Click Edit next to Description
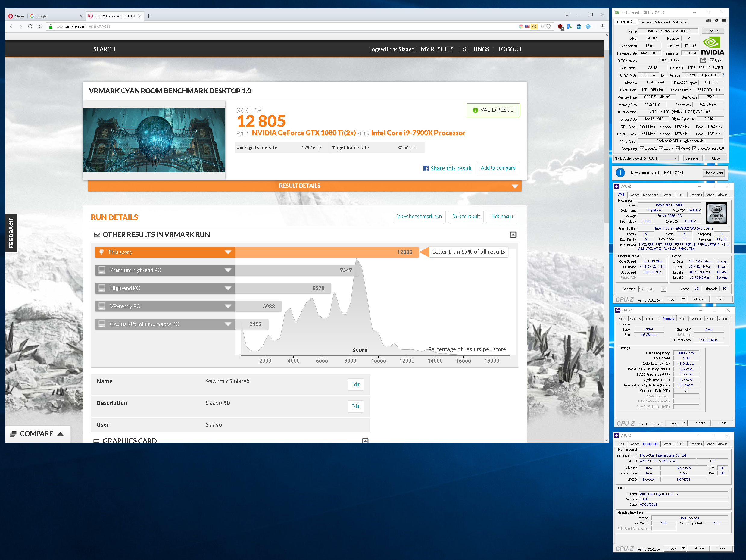 pyautogui.click(x=355, y=406)
